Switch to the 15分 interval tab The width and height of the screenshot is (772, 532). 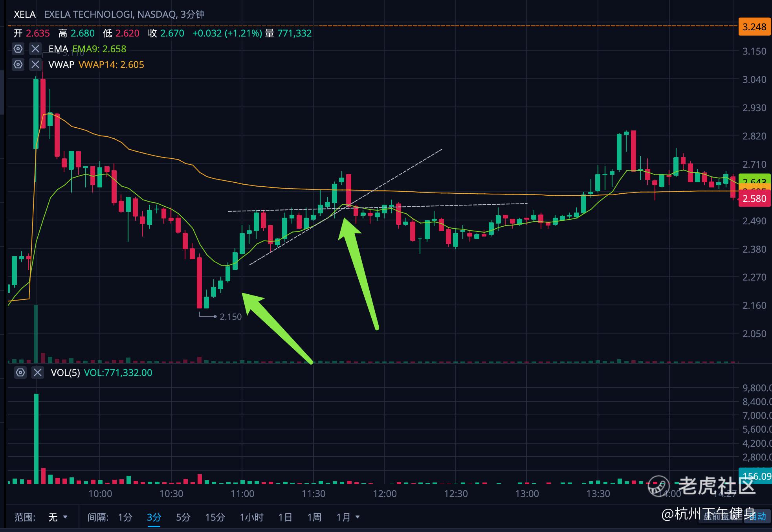215,517
